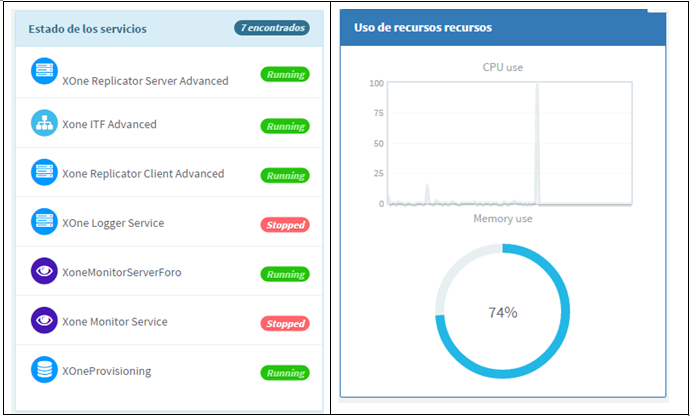Image resolution: width=690 pixels, height=416 pixels.
Task: Click Running badge of XoneMonitorServerForo
Action: [285, 274]
